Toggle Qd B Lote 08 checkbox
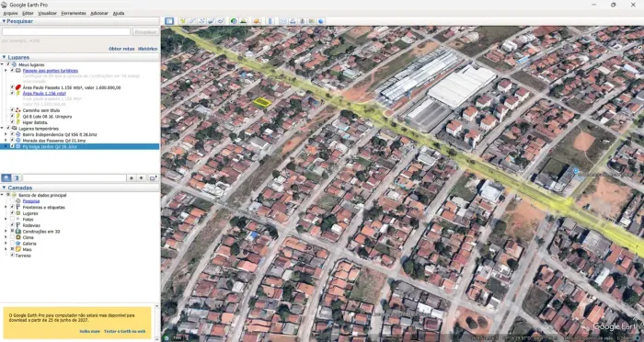Viewport: 644px width, 342px height. [x=12, y=117]
